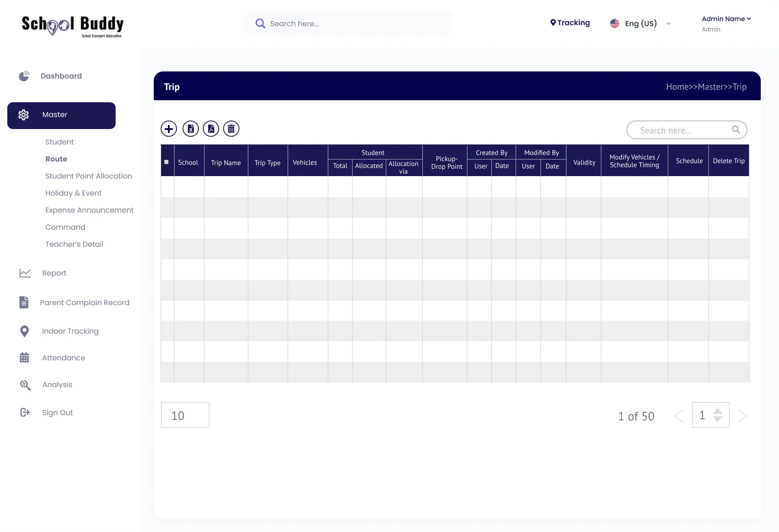Image resolution: width=779 pixels, height=532 pixels.
Task: Go to next page arrow
Action: [x=742, y=416]
